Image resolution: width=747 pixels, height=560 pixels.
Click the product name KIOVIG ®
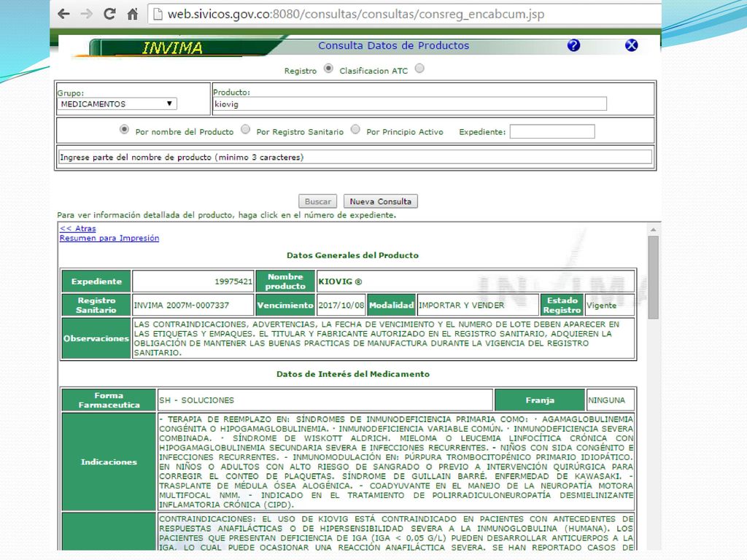tap(340, 281)
